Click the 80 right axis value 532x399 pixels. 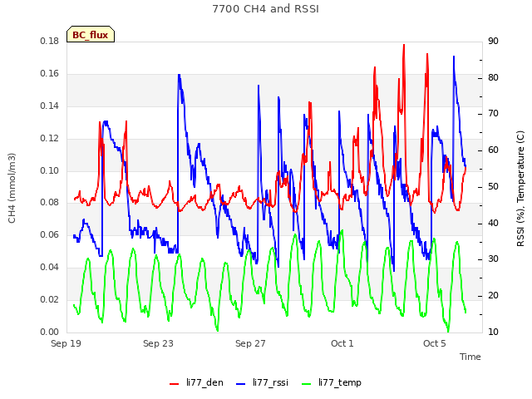[493, 77]
